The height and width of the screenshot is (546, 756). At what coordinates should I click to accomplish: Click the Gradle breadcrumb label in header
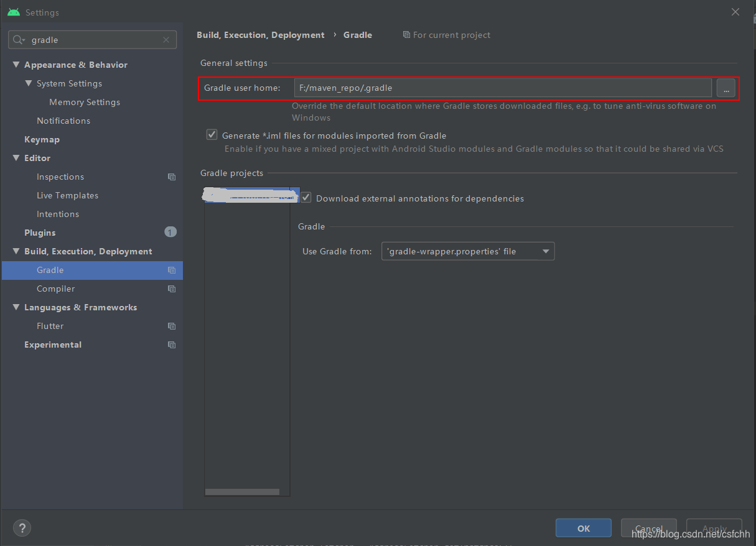click(x=358, y=35)
